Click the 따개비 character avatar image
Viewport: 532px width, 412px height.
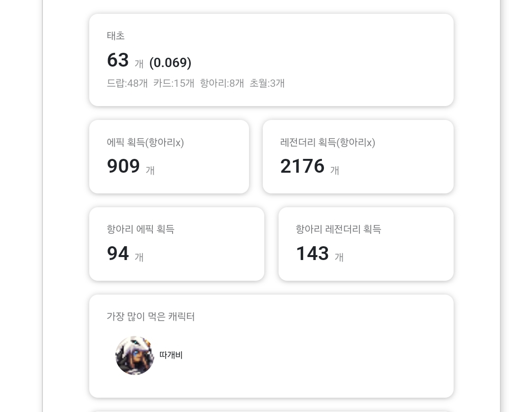click(x=135, y=356)
